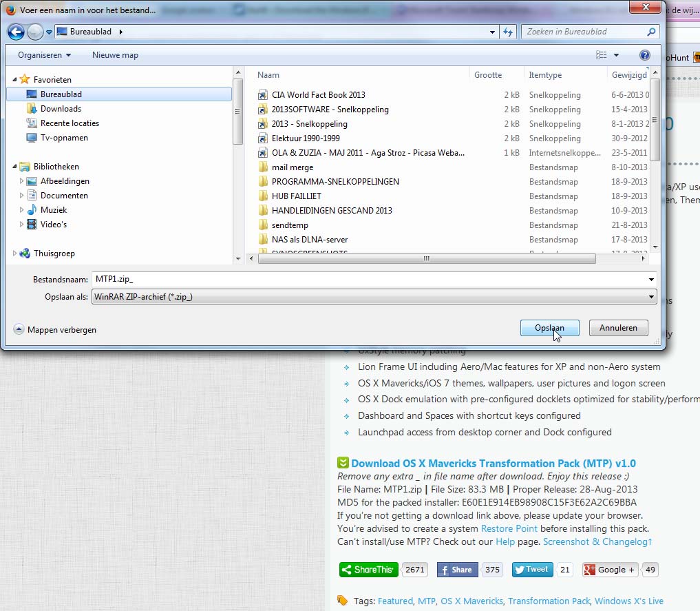Image resolution: width=700 pixels, height=611 pixels.
Task: Open Bestandsnaam dropdown arrow
Action: coord(651,280)
